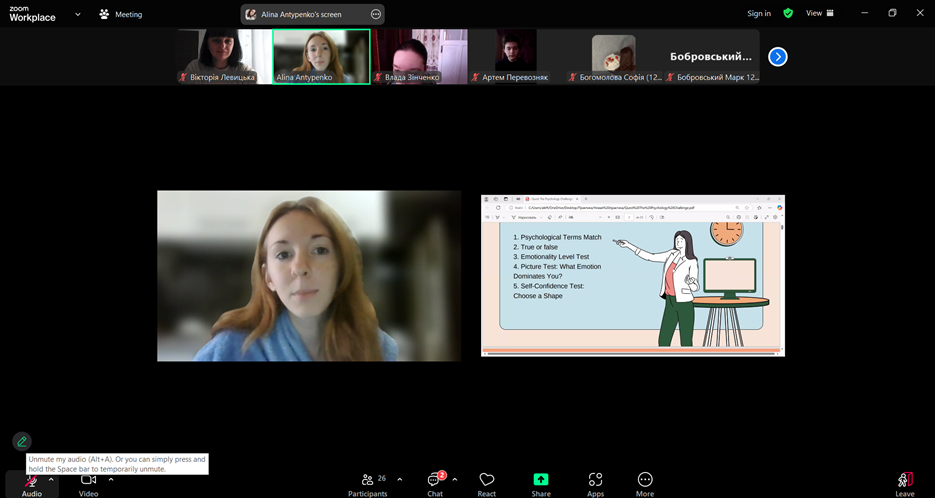
Task: Click the shared PDF screen view
Action: [633, 276]
